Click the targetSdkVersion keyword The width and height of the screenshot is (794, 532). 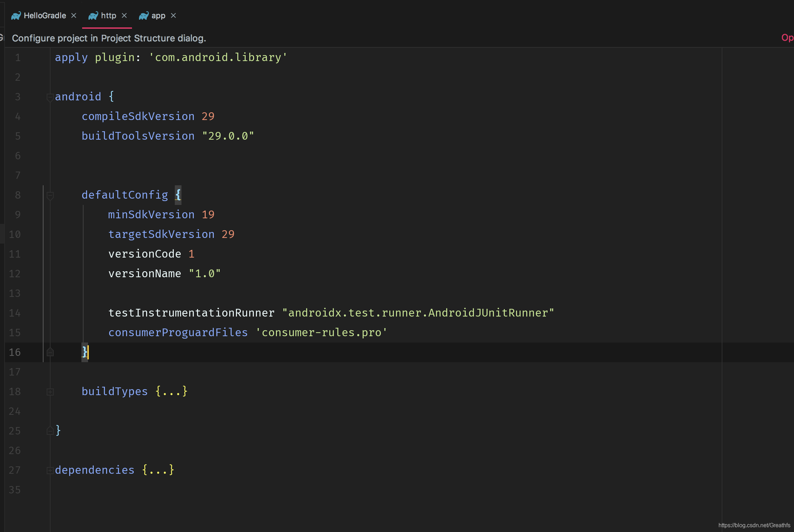(x=161, y=234)
